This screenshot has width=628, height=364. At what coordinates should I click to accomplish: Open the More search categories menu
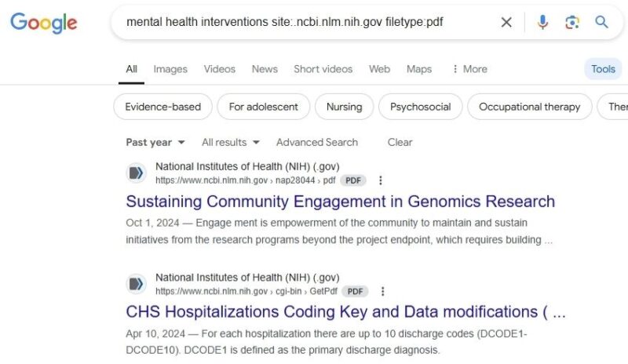469,69
